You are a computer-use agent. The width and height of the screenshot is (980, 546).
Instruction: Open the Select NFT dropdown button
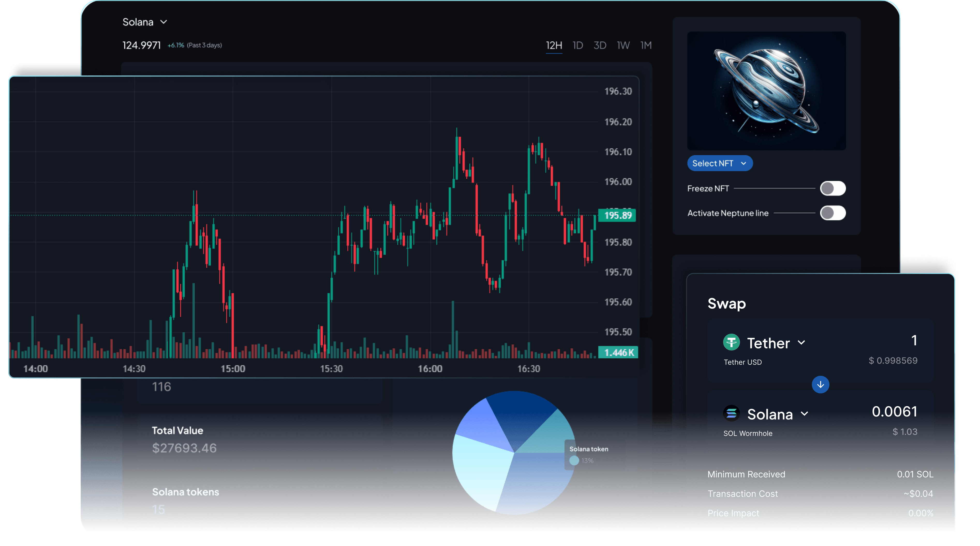tap(720, 163)
